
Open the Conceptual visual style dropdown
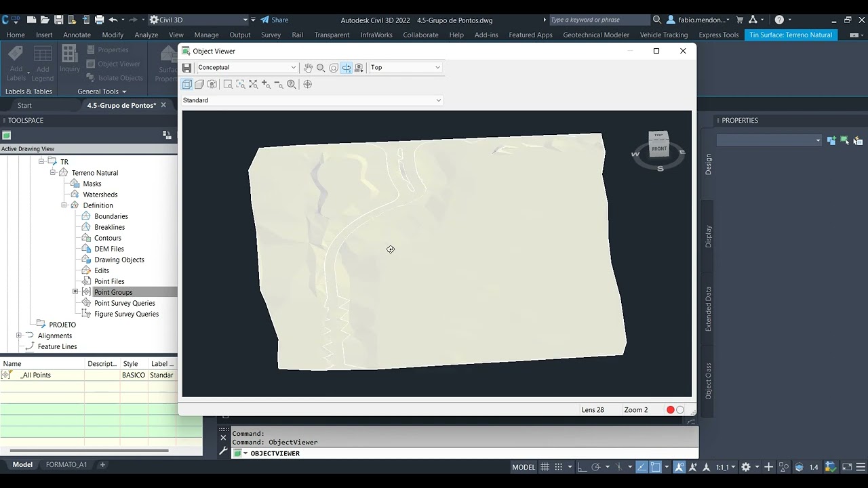[x=247, y=68]
